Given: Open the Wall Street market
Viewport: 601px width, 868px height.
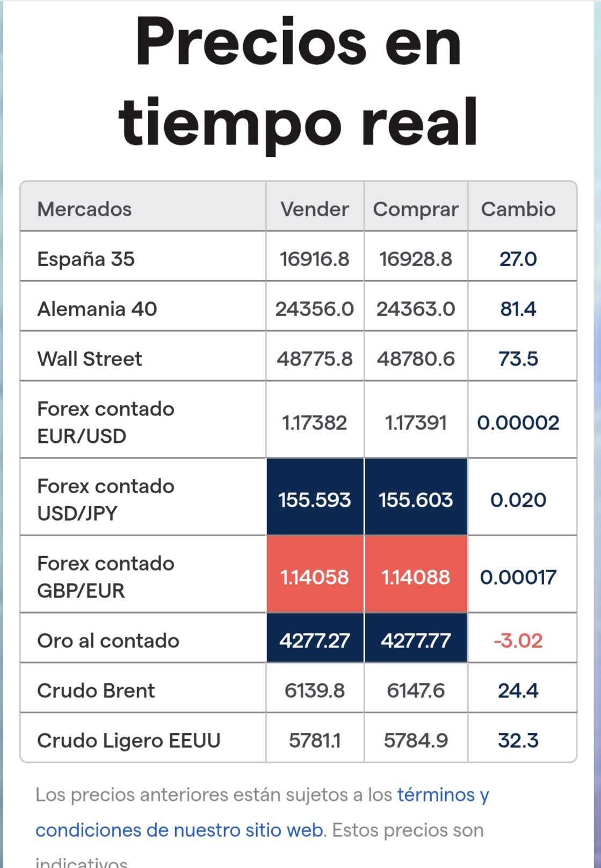Looking at the screenshot, I should (x=90, y=359).
